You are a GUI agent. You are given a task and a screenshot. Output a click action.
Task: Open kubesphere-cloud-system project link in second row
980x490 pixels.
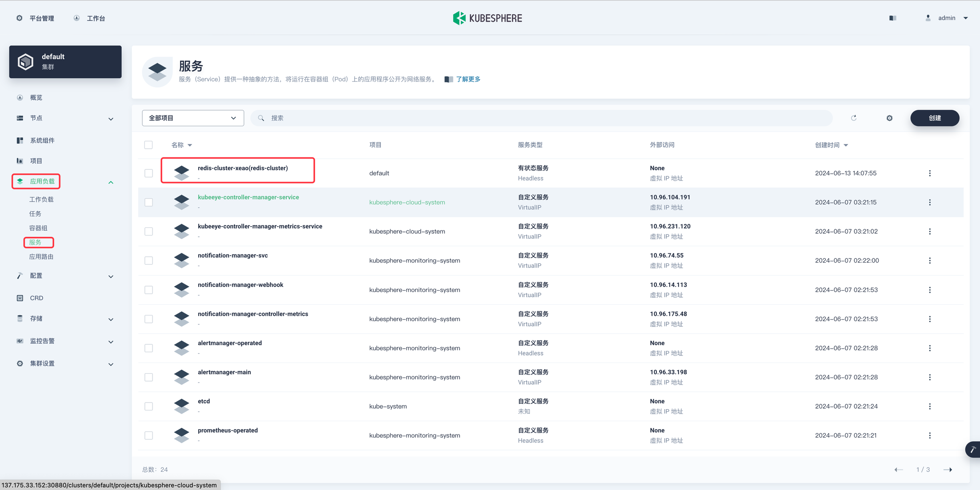[407, 203]
